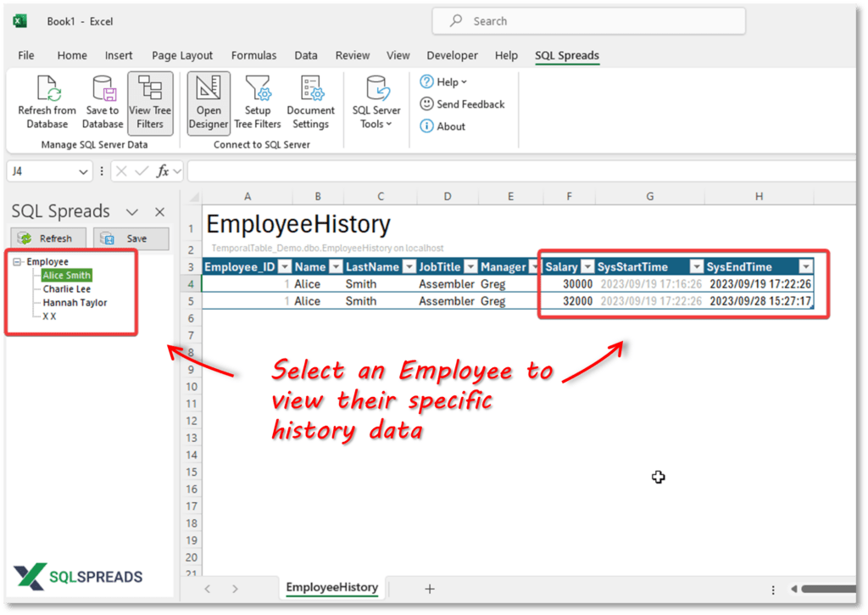Click the Refresh from Database icon

coord(47,100)
